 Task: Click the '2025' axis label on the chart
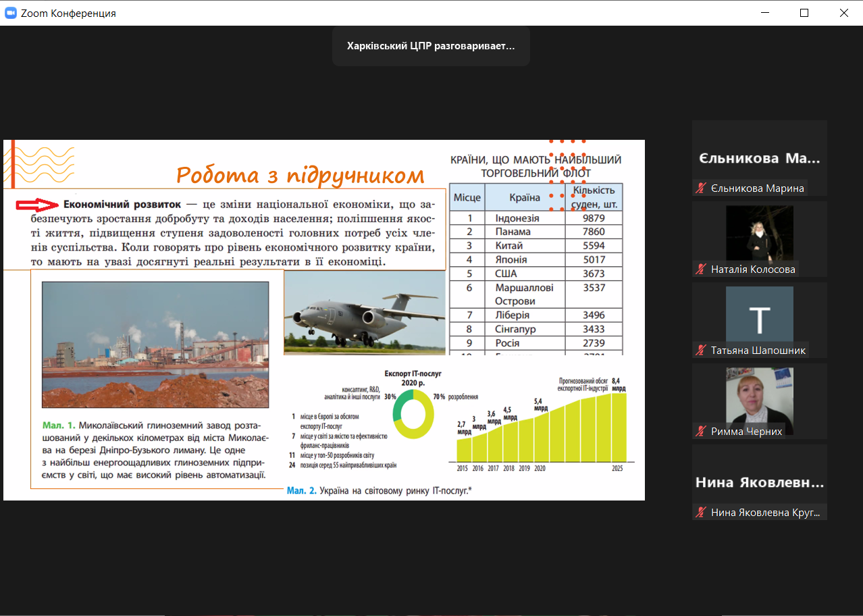617,468
